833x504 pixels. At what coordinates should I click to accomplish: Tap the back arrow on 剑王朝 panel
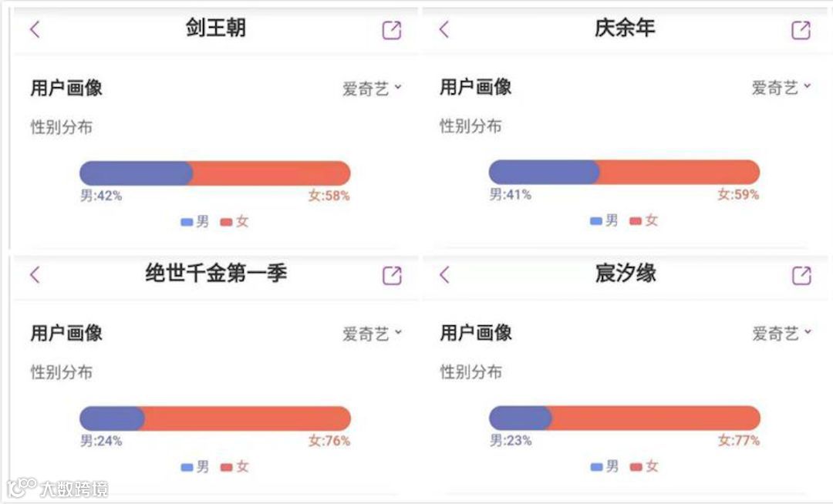(34, 29)
